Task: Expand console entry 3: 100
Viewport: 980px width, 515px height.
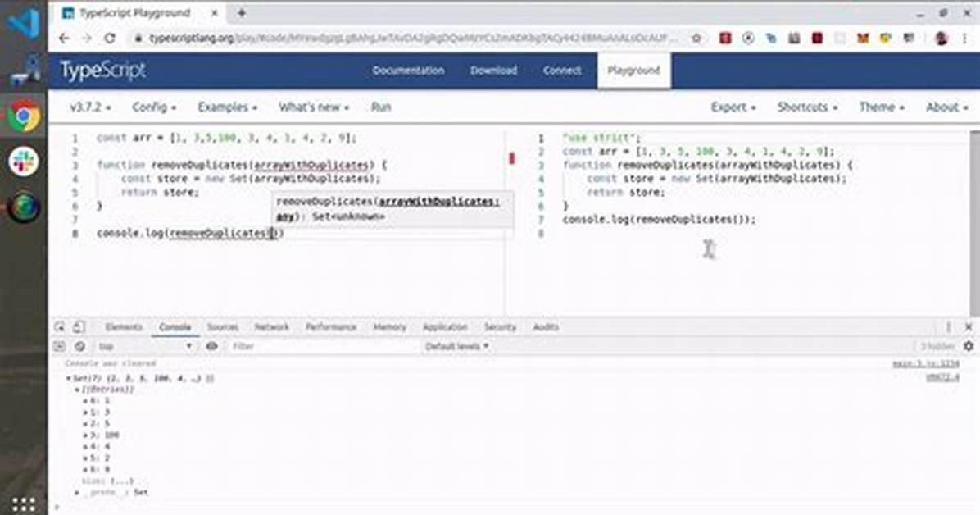Action: click(85, 435)
